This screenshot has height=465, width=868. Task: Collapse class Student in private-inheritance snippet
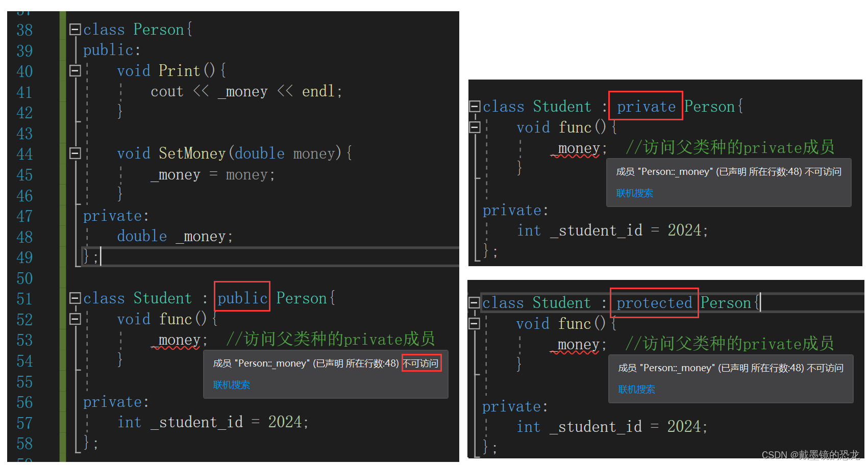click(475, 107)
